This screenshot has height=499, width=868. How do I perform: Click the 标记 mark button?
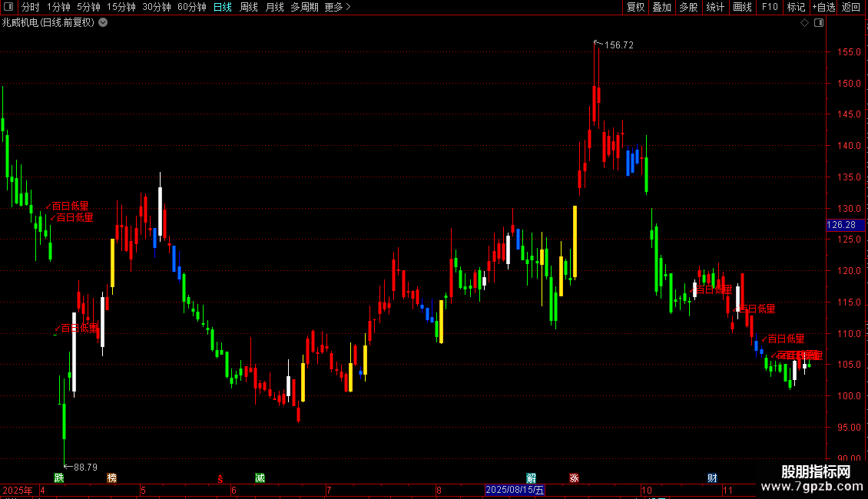(x=796, y=7)
